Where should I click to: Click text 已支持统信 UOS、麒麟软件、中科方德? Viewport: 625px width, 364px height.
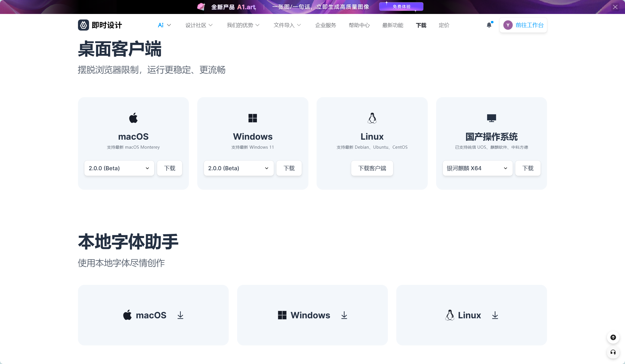tap(491, 147)
